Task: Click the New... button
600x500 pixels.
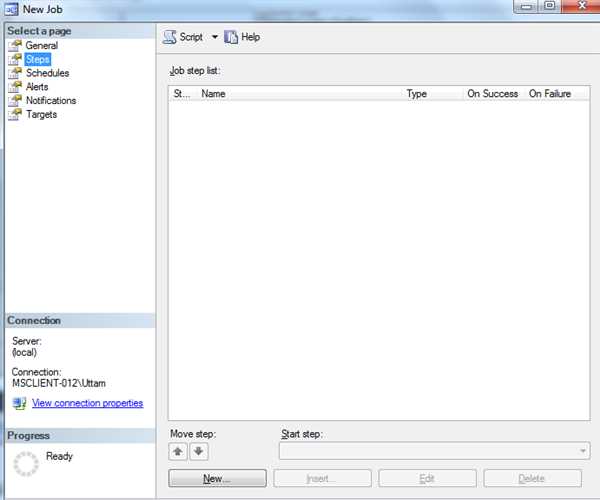Action: point(217,479)
